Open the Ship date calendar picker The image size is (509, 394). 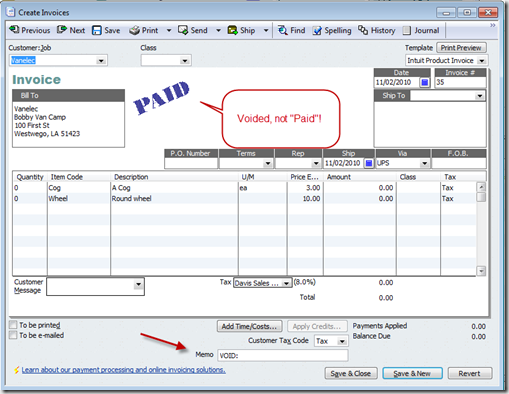click(369, 163)
